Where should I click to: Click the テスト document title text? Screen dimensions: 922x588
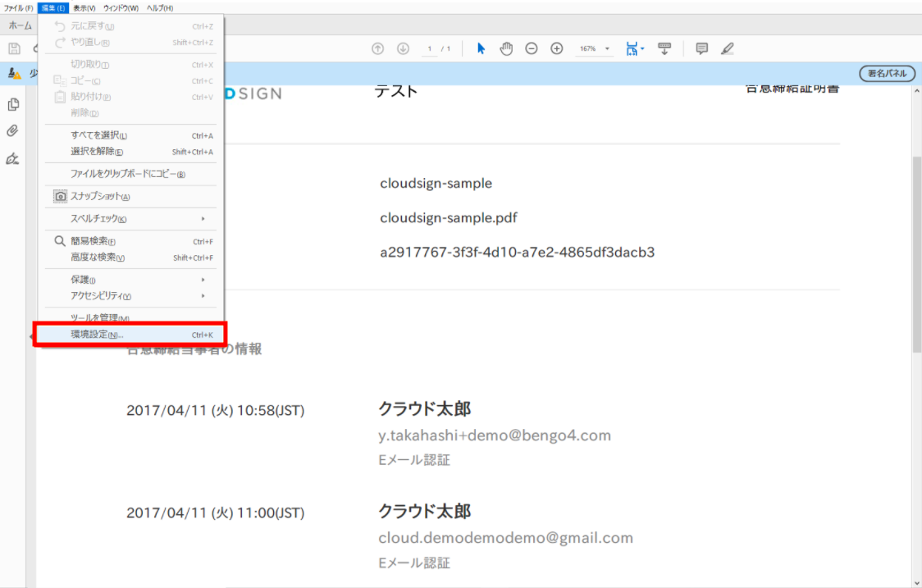coord(395,91)
